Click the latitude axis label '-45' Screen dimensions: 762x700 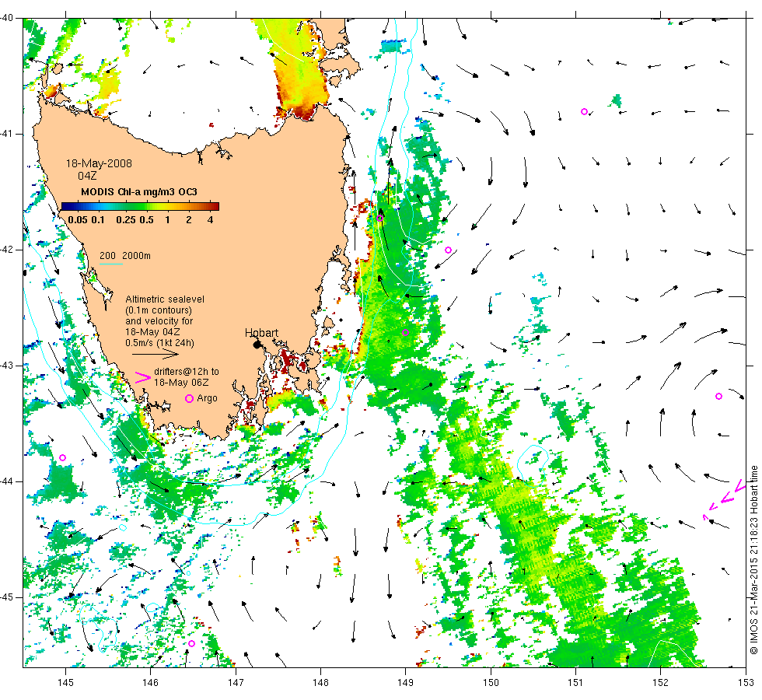pyautogui.click(x=7, y=597)
